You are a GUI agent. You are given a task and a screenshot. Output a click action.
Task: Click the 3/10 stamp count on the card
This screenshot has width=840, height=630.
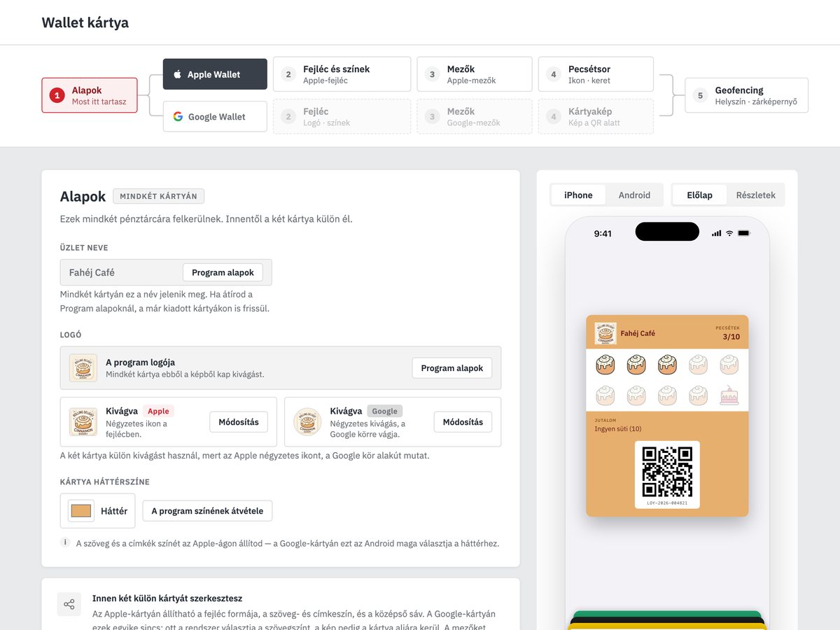[x=731, y=337]
